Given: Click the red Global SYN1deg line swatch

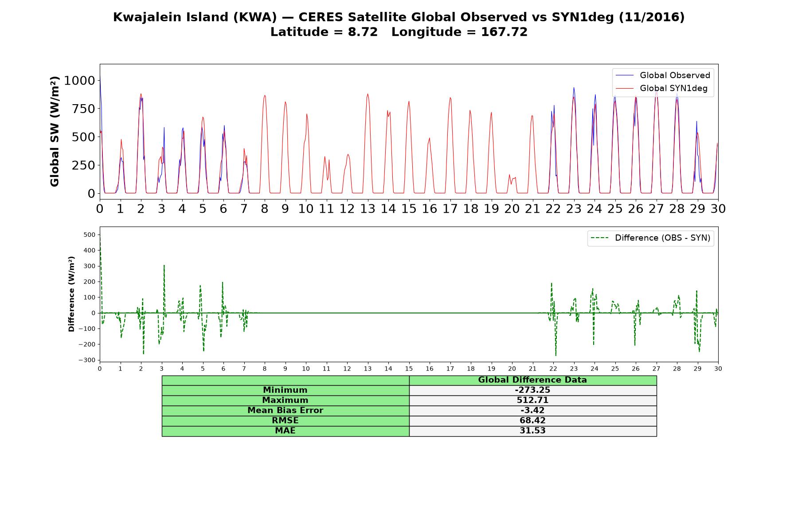Looking at the screenshot, I should (x=625, y=89).
